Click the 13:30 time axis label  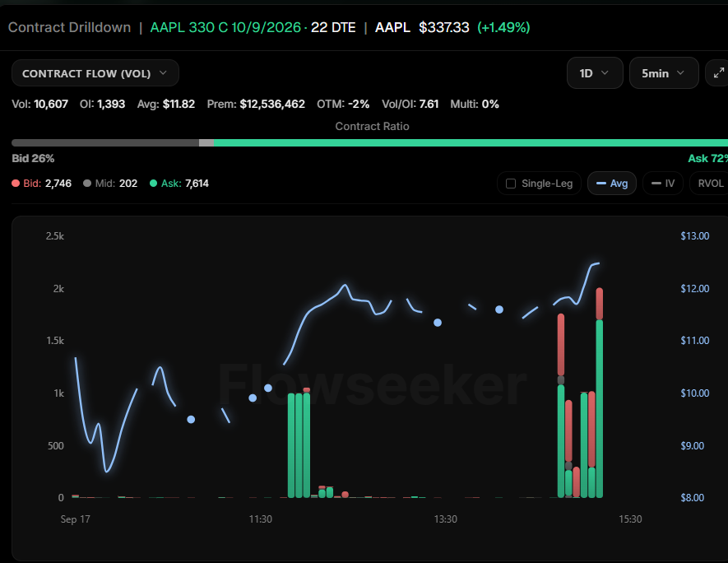(445, 519)
